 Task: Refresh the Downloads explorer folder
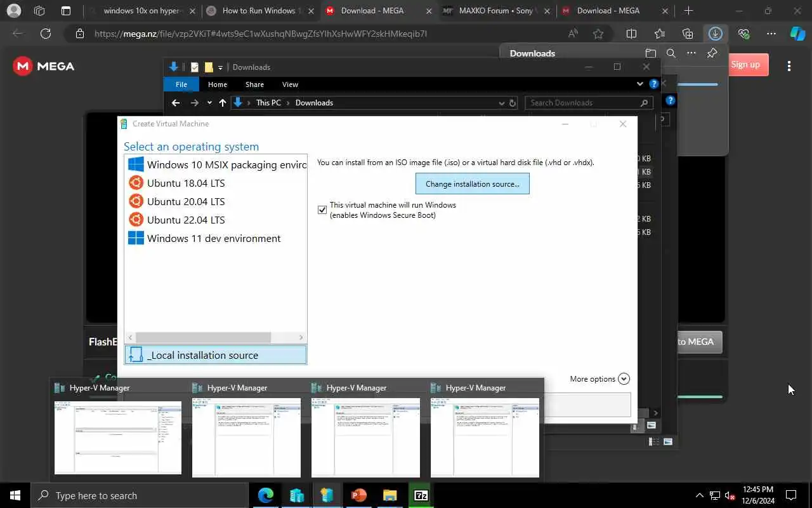pos(513,103)
